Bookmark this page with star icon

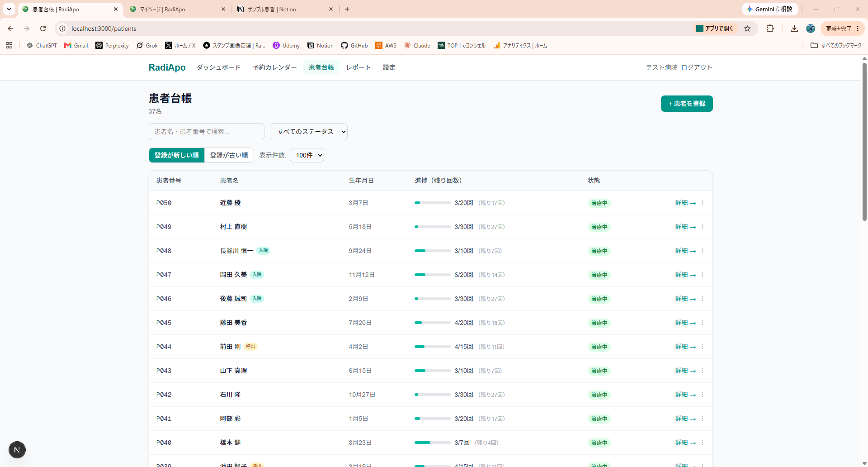pyautogui.click(x=747, y=29)
